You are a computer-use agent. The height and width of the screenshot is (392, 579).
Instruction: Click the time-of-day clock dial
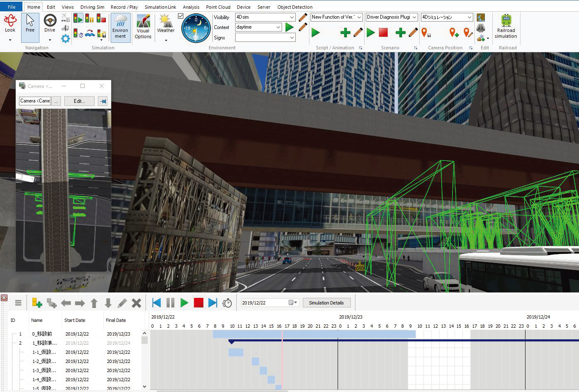[197, 28]
